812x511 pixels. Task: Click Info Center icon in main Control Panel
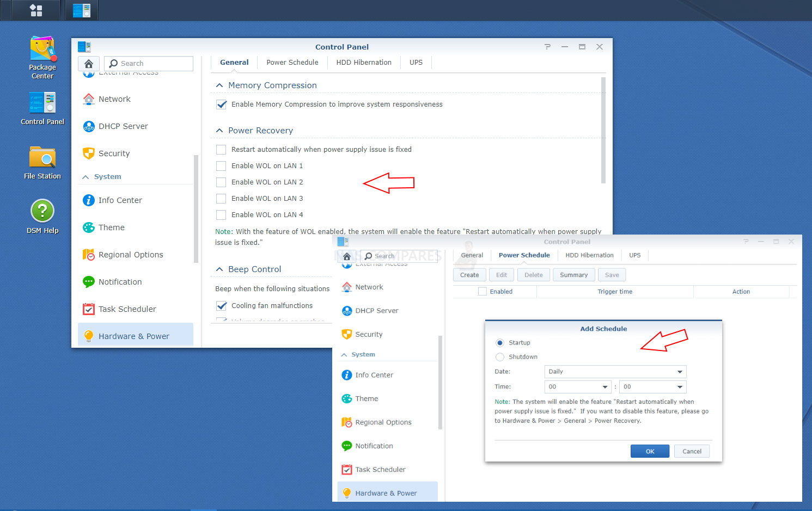(89, 200)
